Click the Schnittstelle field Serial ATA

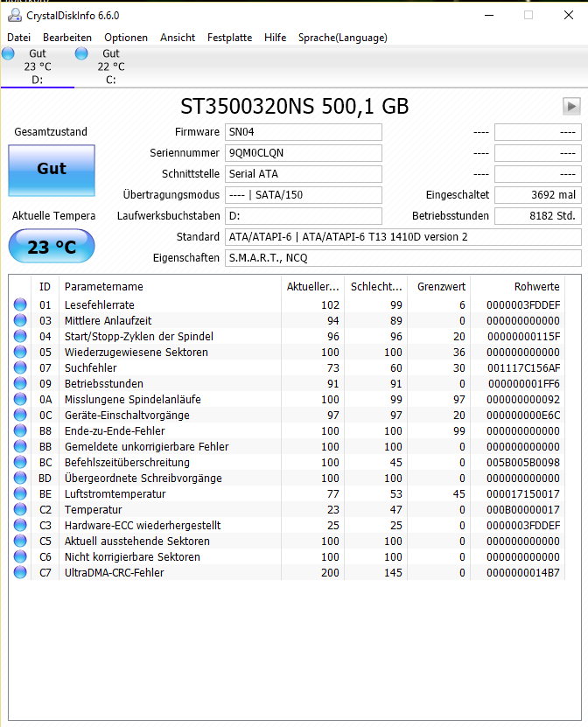(x=304, y=174)
